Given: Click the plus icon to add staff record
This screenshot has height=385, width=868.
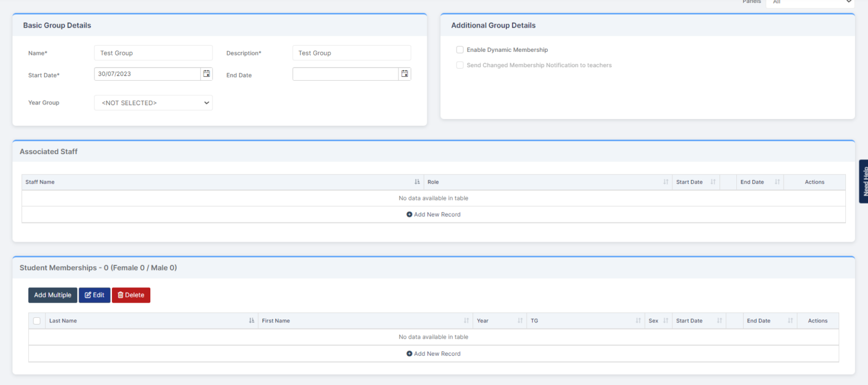Looking at the screenshot, I should coord(409,214).
